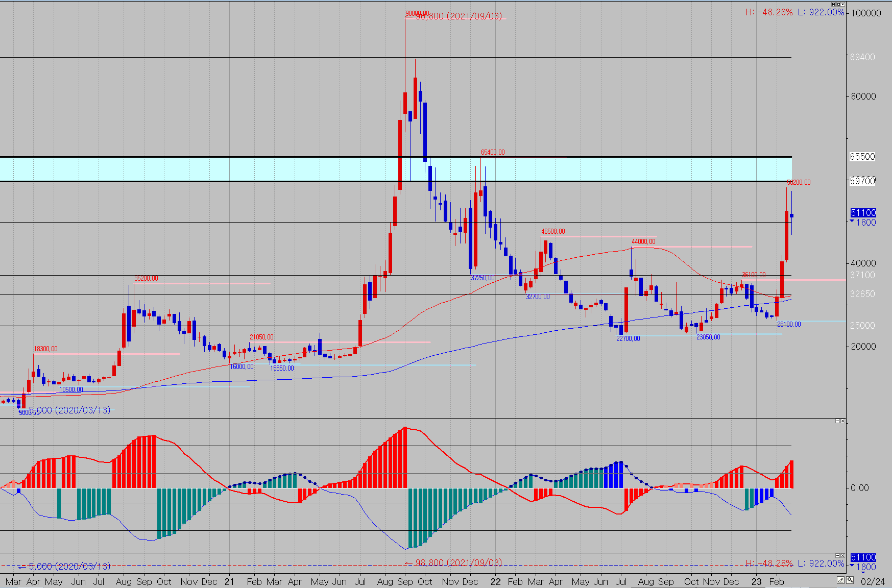Click the high/low percent readout atop main chart
The height and width of the screenshot is (588, 892).
coord(795,12)
